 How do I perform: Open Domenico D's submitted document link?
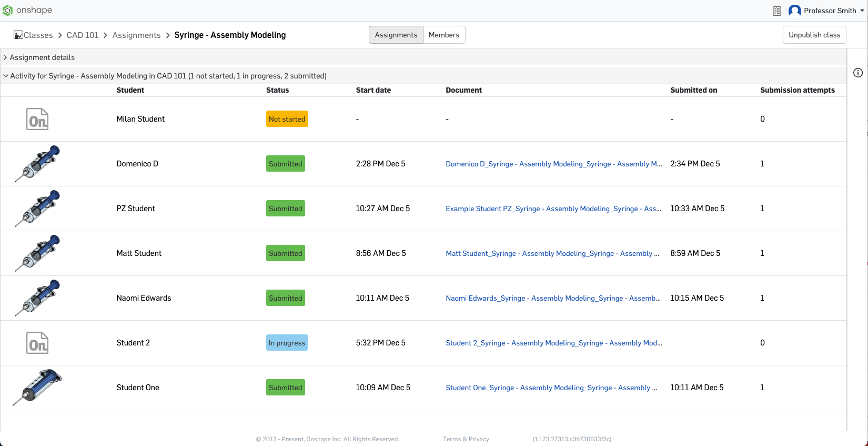click(x=554, y=164)
